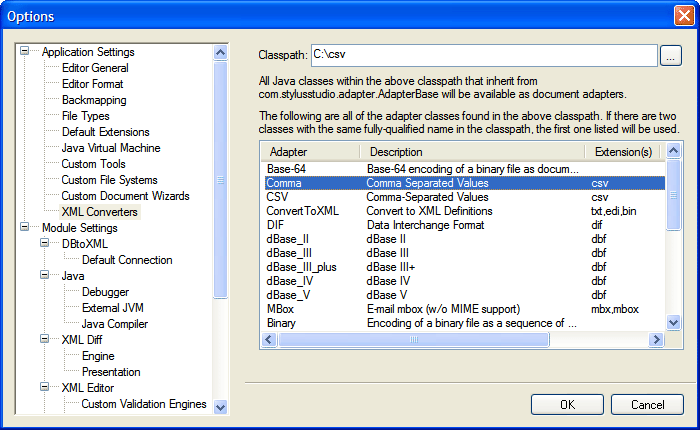This screenshot has height=430, width=700.
Task: Select Presentation under XML Diff
Action: (x=111, y=372)
